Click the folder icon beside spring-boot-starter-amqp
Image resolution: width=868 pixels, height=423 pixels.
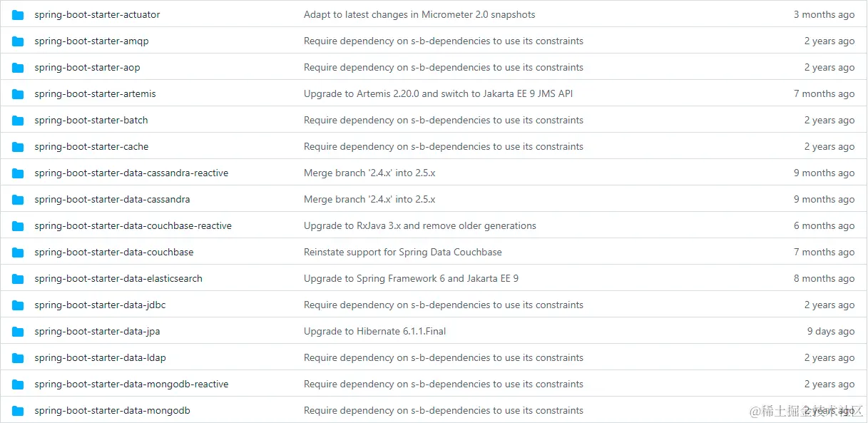click(x=18, y=41)
